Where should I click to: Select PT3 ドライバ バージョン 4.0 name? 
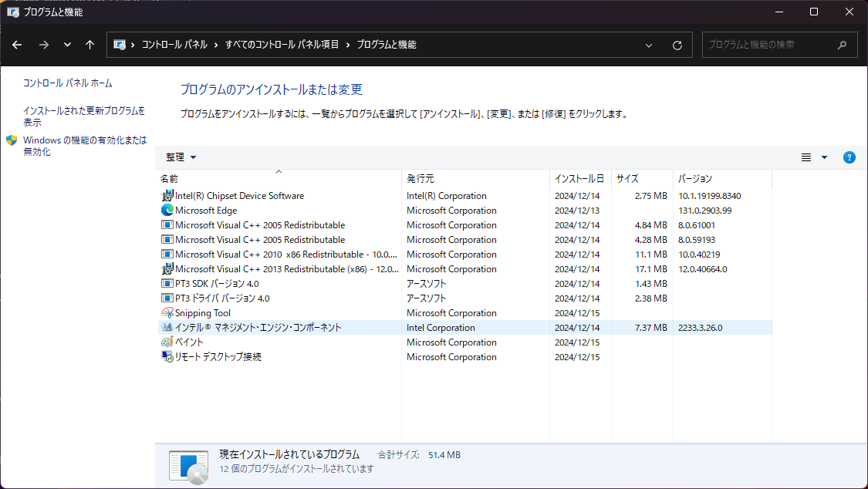point(222,298)
